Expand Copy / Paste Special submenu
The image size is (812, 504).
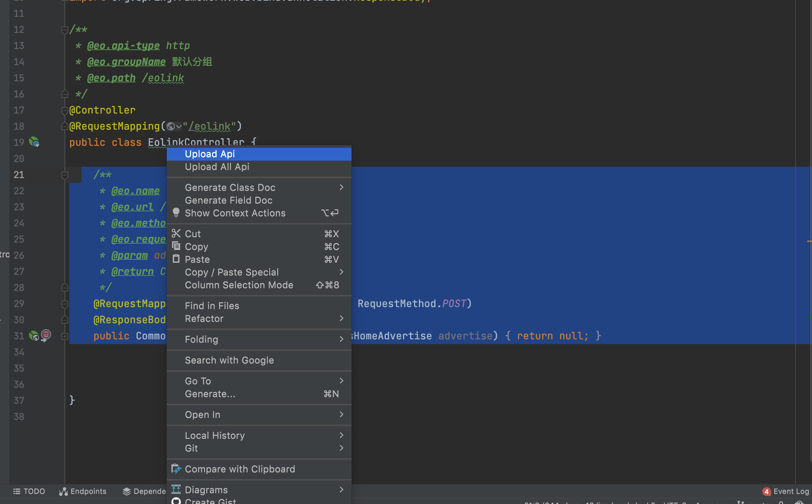pyautogui.click(x=259, y=272)
